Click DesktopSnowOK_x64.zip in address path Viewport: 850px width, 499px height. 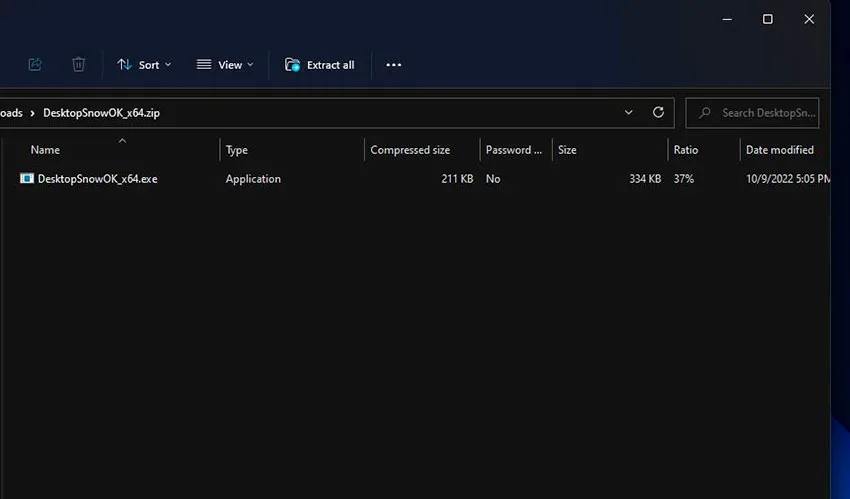tap(101, 113)
